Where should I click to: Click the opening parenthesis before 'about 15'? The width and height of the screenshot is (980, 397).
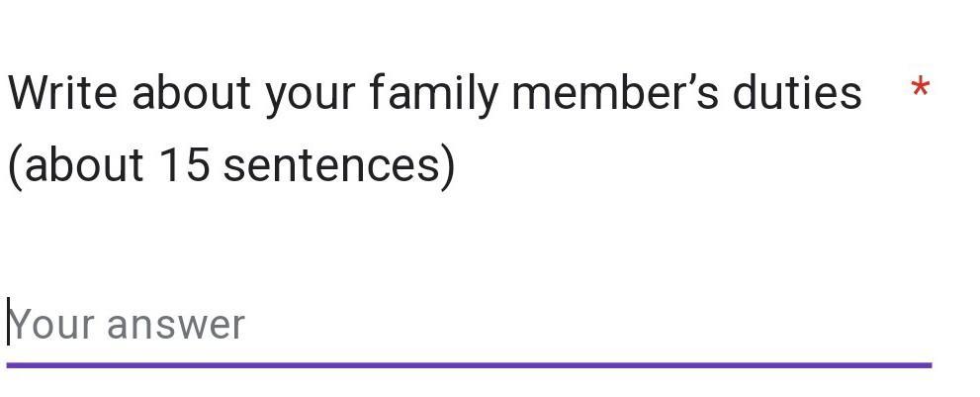14,164
